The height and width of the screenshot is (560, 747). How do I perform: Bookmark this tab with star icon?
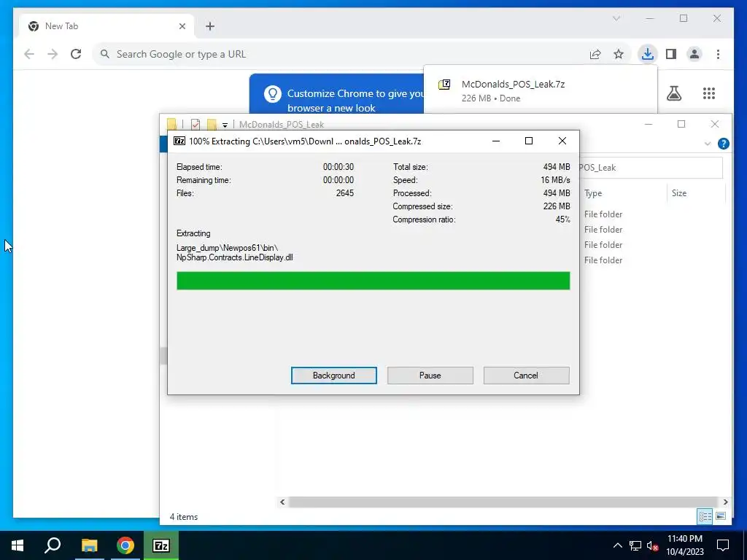click(619, 54)
